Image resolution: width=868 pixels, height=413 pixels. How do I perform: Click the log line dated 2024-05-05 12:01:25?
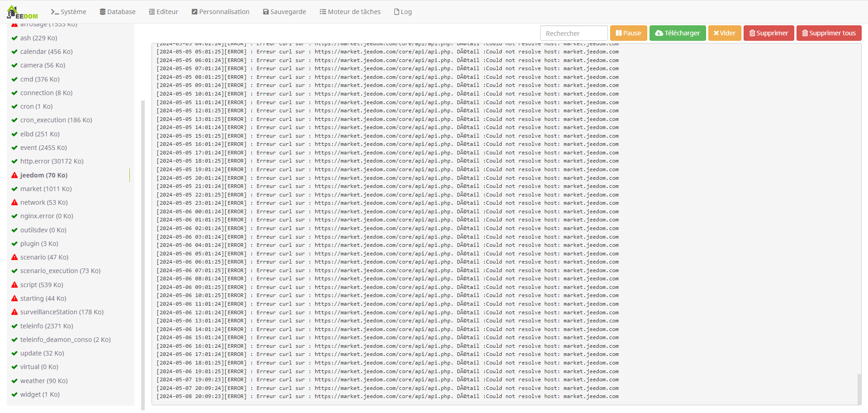(388, 110)
